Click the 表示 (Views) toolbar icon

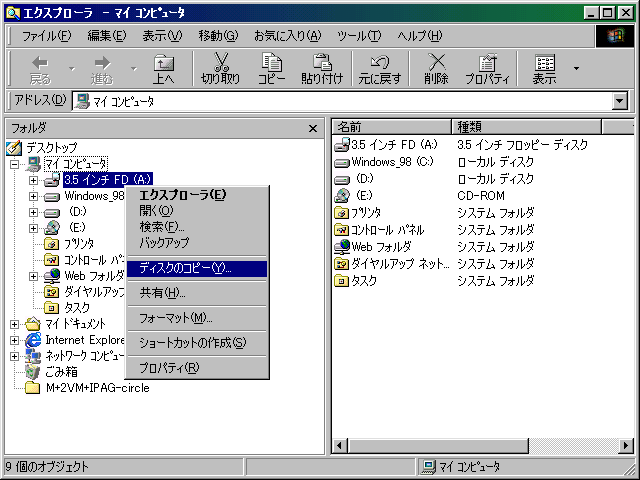tap(544, 63)
